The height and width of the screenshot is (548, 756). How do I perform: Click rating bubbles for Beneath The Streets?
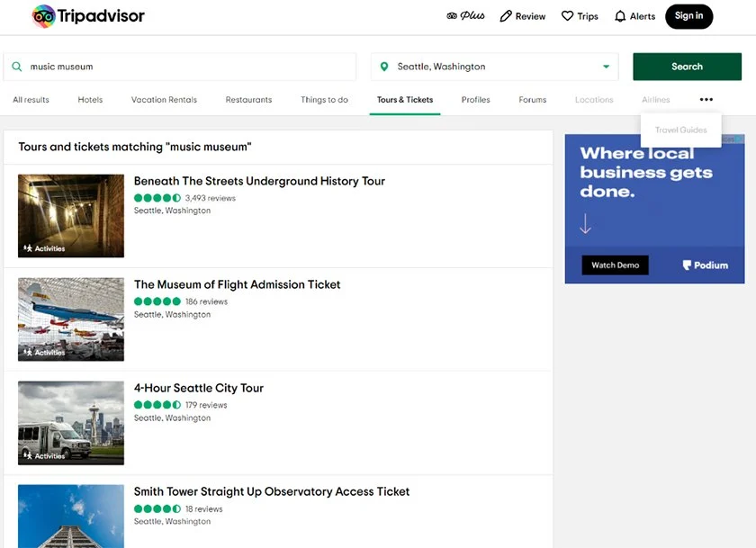[x=157, y=198]
